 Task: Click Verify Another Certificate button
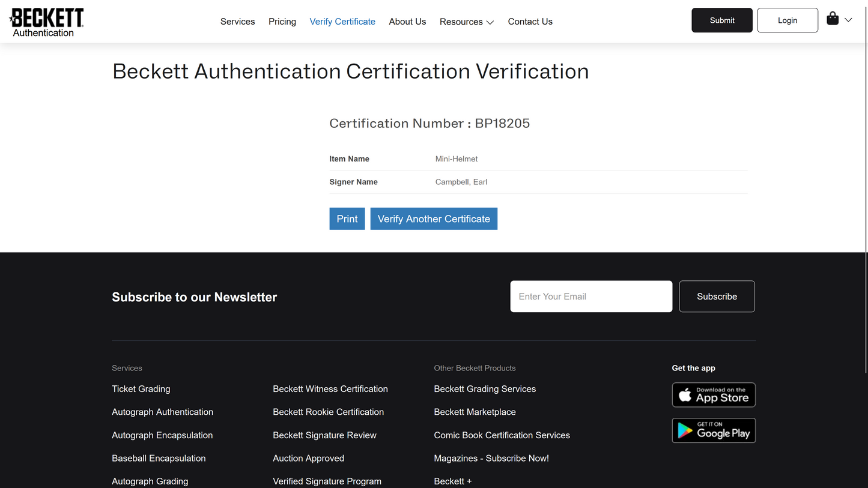coord(434,218)
